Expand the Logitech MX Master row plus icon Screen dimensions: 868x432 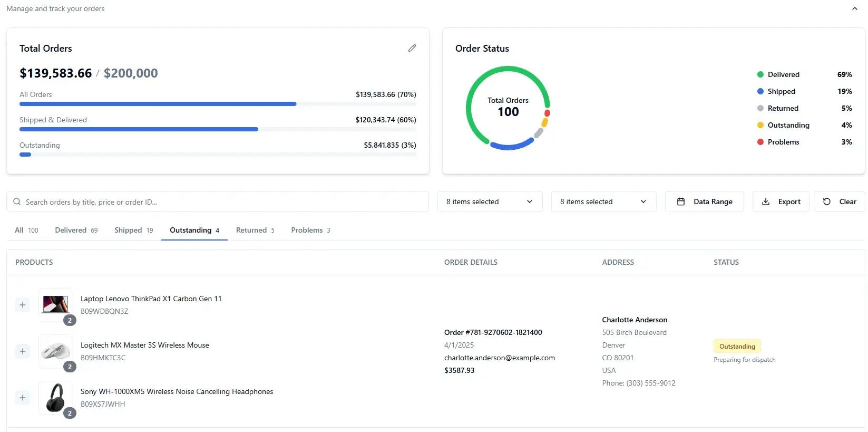coord(23,351)
